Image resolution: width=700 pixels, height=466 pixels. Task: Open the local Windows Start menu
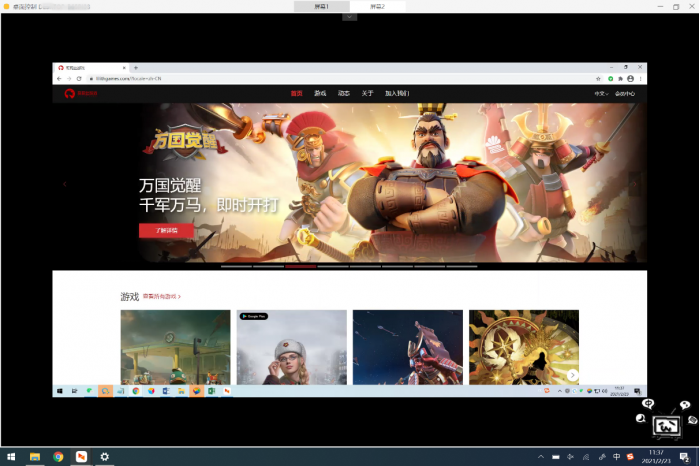pyautogui.click(x=11, y=457)
